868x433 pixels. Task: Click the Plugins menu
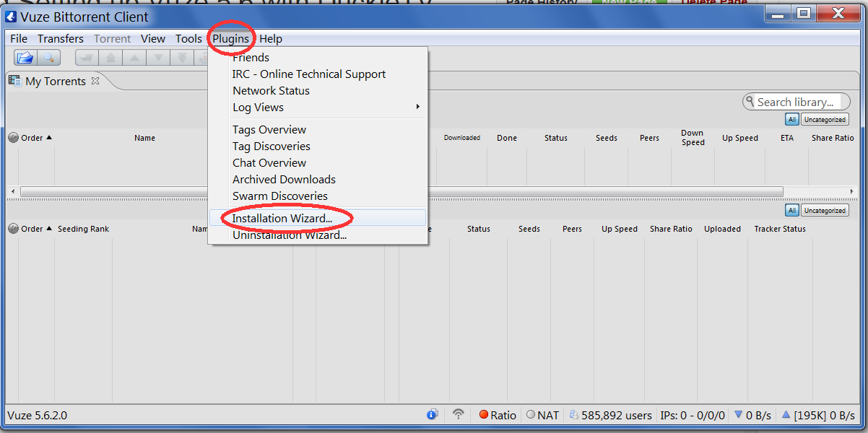pos(230,38)
